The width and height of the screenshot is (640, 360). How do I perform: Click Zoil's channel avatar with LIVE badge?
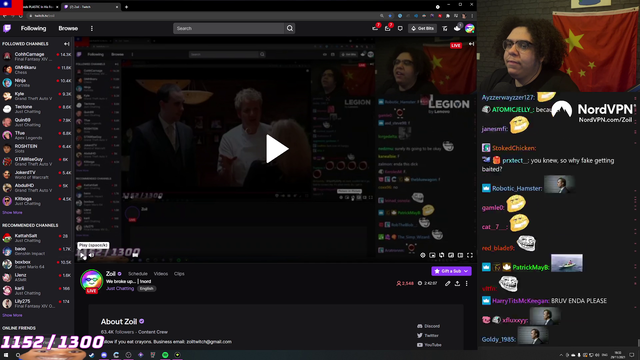tap(91, 281)
